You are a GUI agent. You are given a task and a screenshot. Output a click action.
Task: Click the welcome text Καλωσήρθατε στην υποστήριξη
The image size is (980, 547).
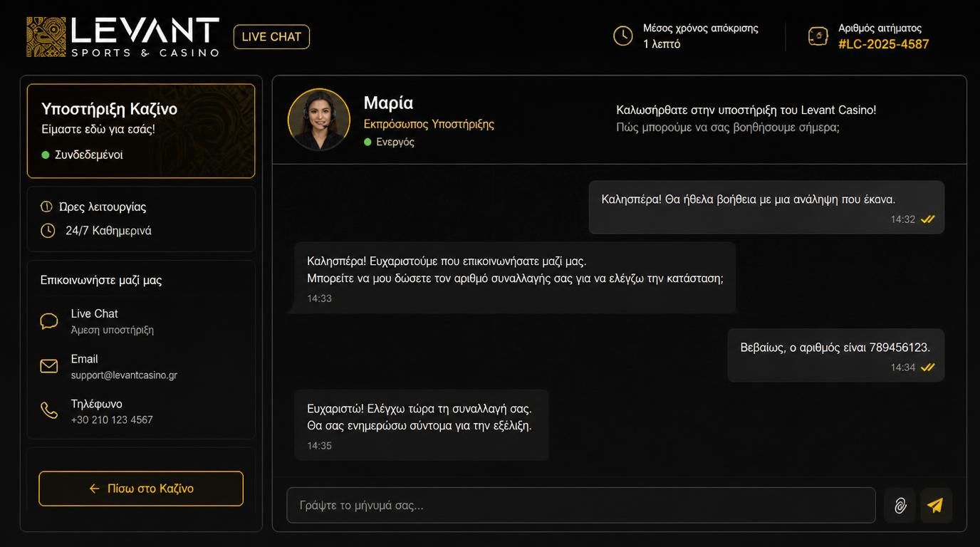point(746,110)
